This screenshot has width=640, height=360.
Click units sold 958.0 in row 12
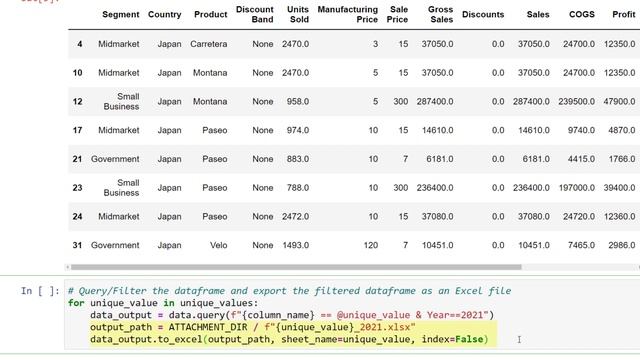click(298, 102)
